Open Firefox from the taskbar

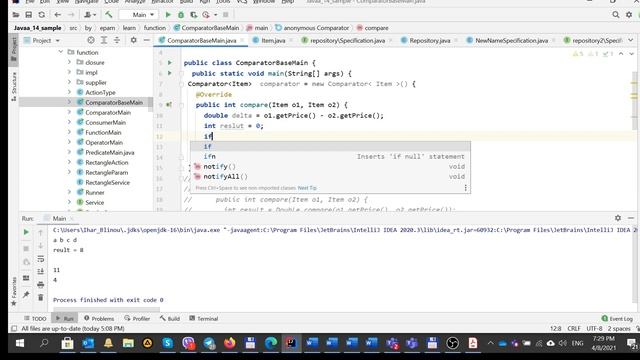[x=230, y=343]
